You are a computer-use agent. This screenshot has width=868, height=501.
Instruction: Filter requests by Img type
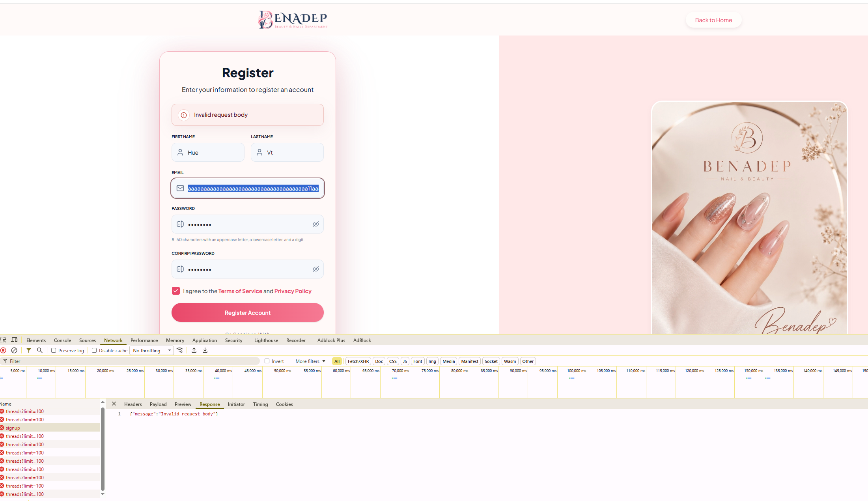(x=432, y=361)
